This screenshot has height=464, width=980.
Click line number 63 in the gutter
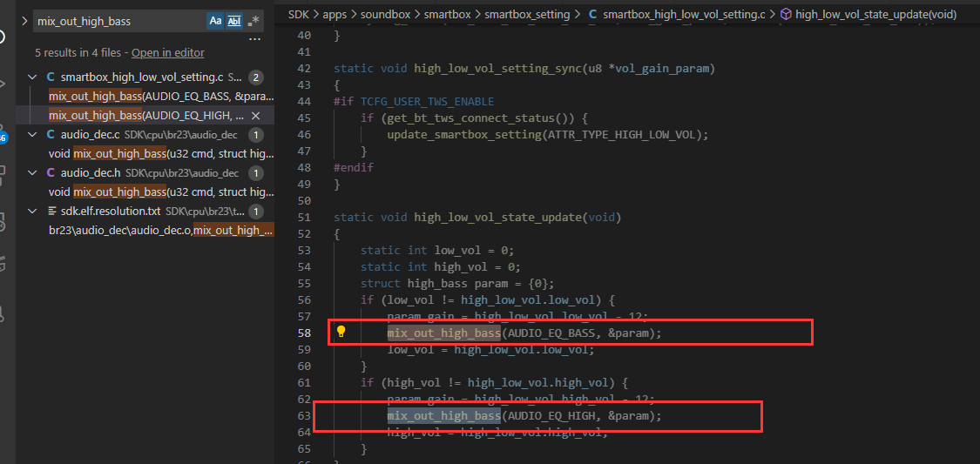click(x=304, y=416)
